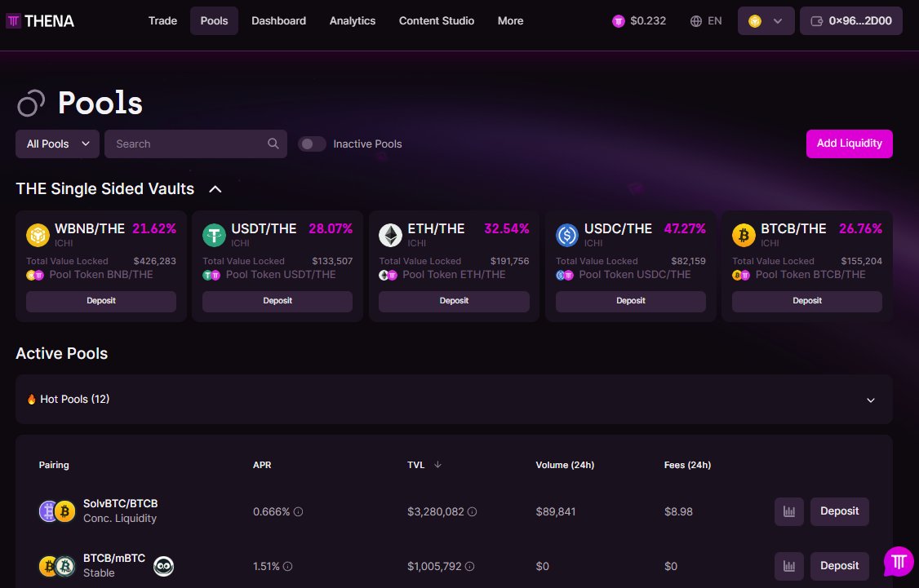The image size is (919, 588).
Task: Go to the Pools tab
Action: click(x=214, y=21)
